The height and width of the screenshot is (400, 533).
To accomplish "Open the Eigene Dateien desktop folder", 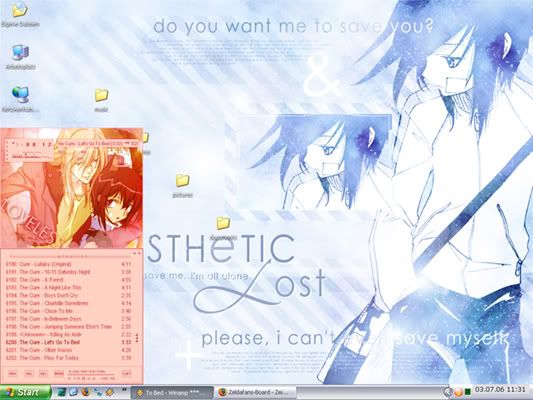I will [20, 14].
